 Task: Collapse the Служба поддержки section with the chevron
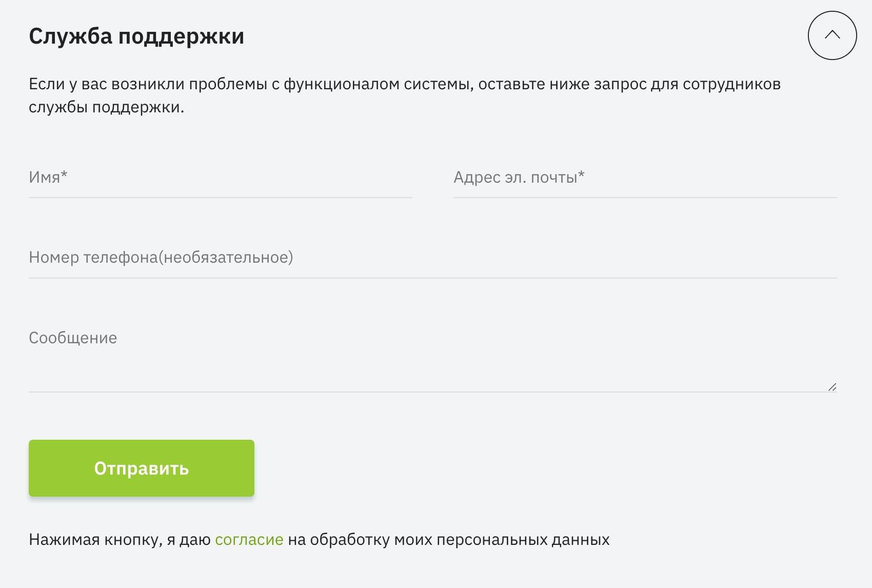832,35
